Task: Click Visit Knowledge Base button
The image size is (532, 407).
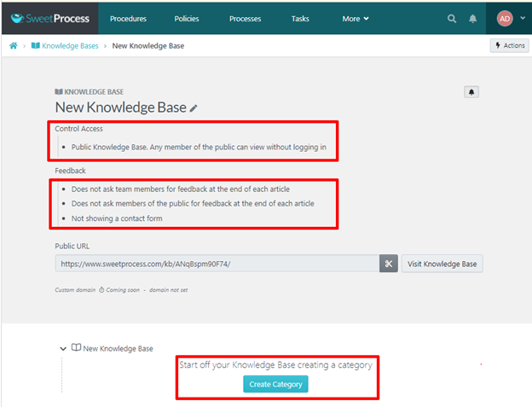Action: point(442,264)
